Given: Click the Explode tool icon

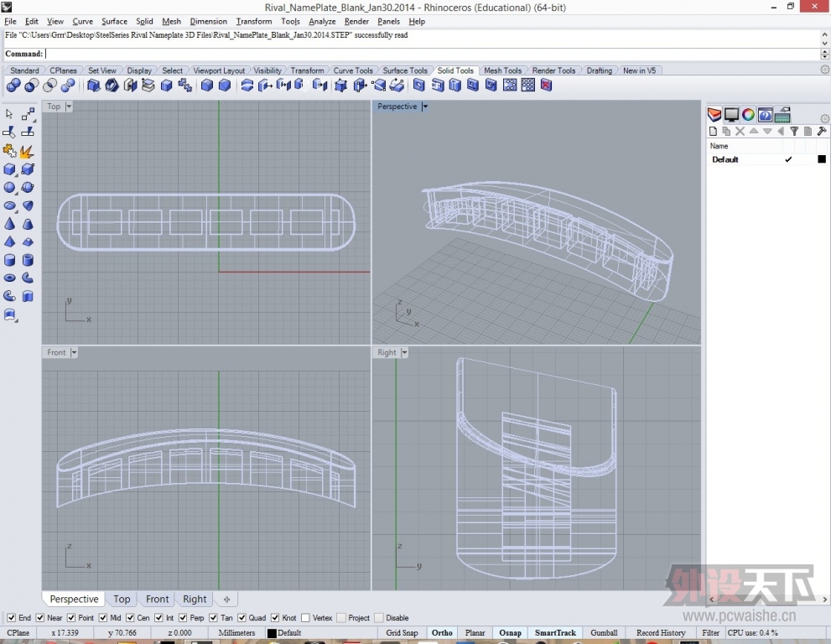Looking at the screenshot, I should (x=28, y=151).
